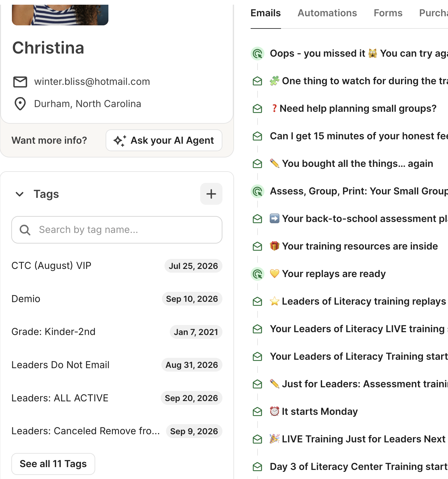The height and width of the screenshot is (479, 448).
Task: Click the envelope icon beside 'It starts Monday'
Action: [258, 412]
